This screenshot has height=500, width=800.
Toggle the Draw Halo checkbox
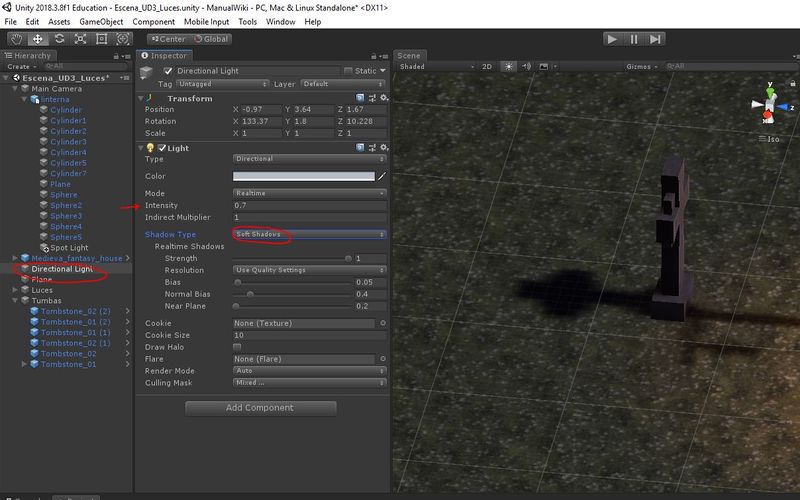pyautogui.click(x=237, y=347)
